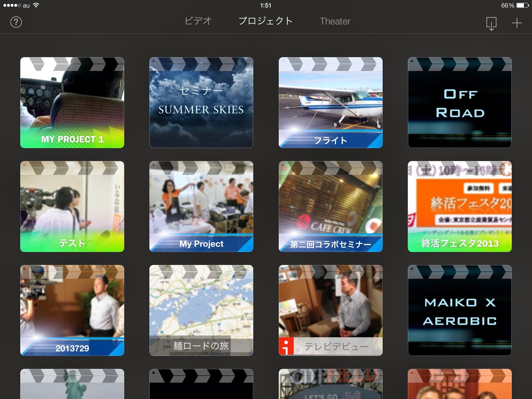Tap the import download icon
The height and width of the screenshot is (399, 532).
pyautogui.click(x=491, y=24)
